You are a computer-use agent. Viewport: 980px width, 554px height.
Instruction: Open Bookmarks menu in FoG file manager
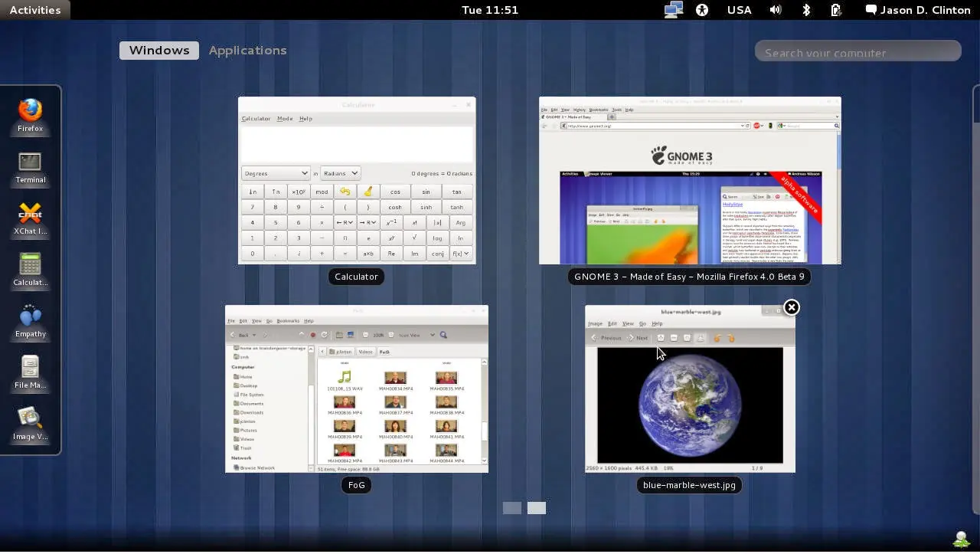coord(288,321)
